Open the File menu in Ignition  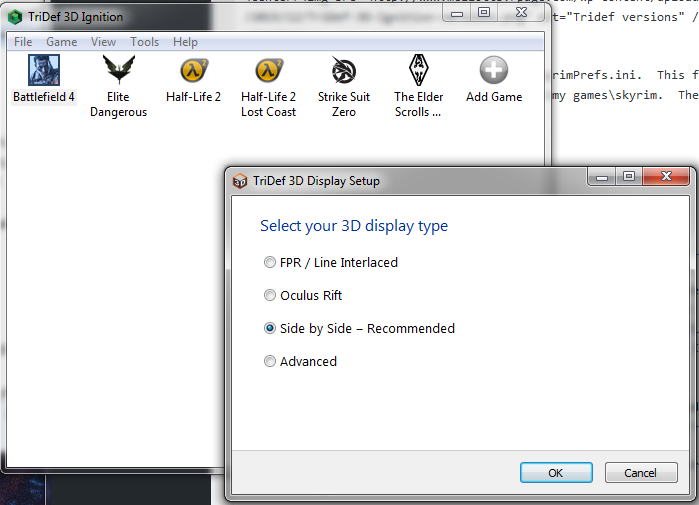coord(23,42)
